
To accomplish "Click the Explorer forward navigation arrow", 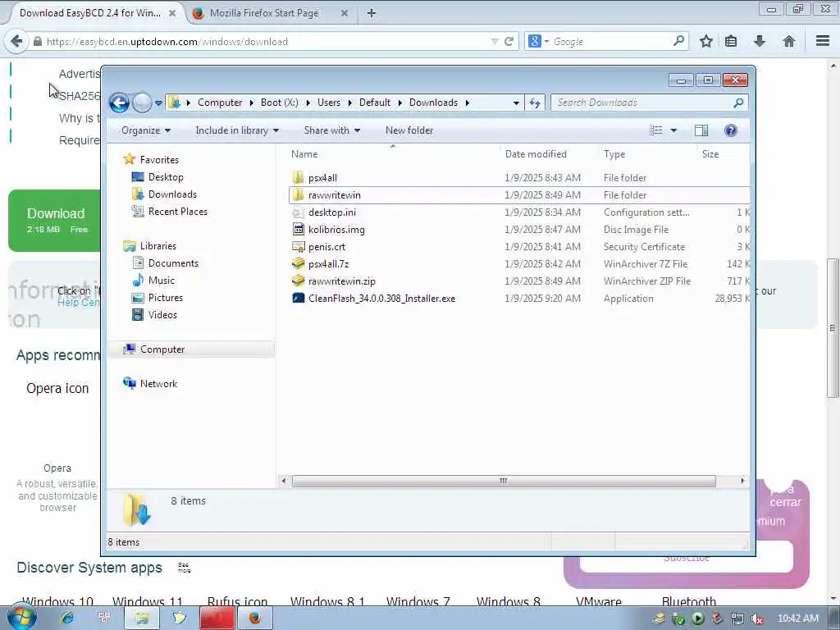I will click(x=142, y=103).
